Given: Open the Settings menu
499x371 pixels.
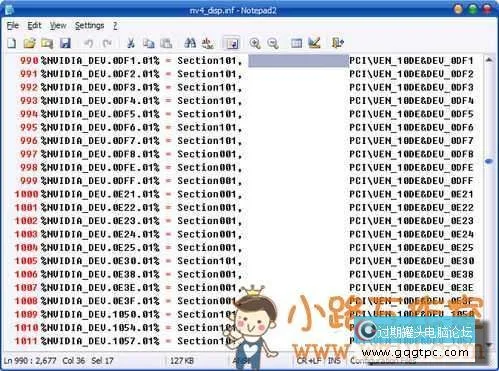Looking at the screenshot, I should 89,26.
